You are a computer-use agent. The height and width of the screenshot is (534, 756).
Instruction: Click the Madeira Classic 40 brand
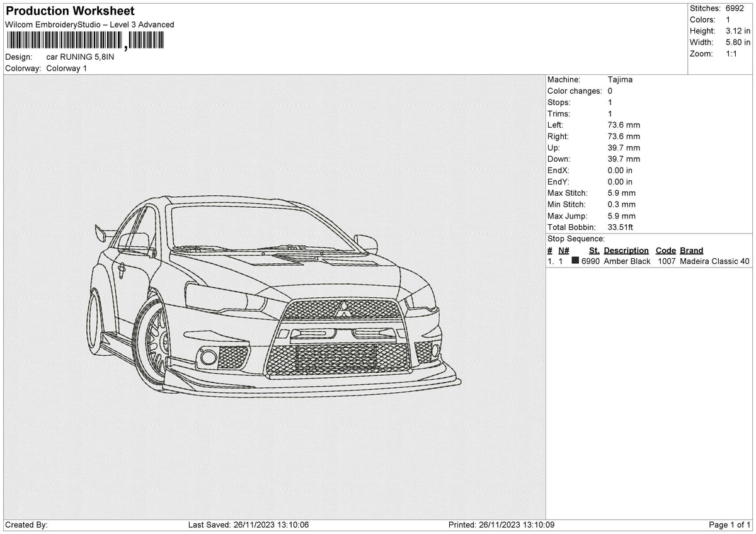click(x=714, y=261)
